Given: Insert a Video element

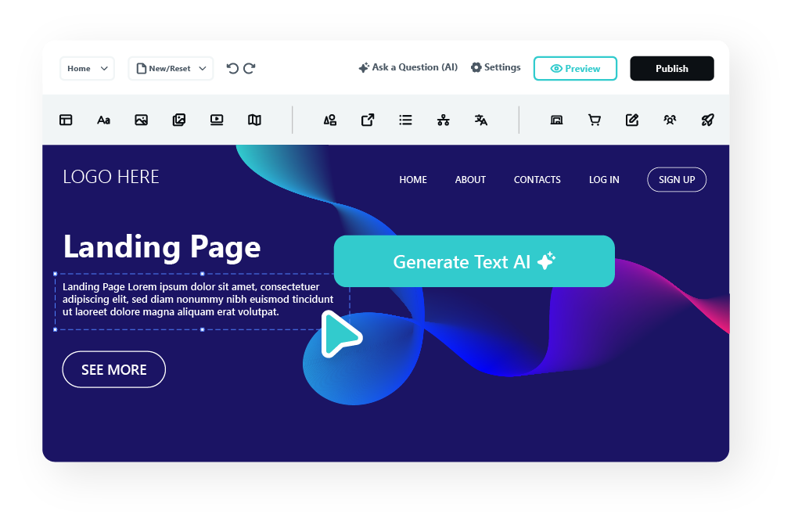Looking at the screenshot, I should point(217,120).
